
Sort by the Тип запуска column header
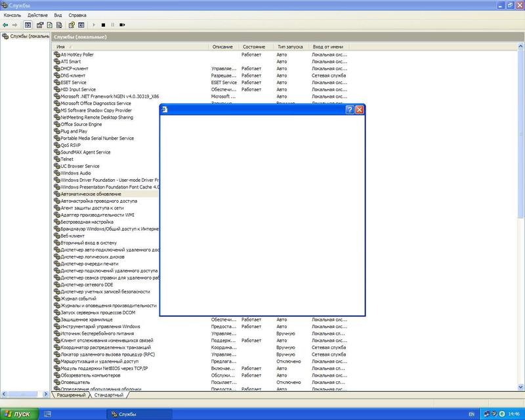(x=291, y=47)
